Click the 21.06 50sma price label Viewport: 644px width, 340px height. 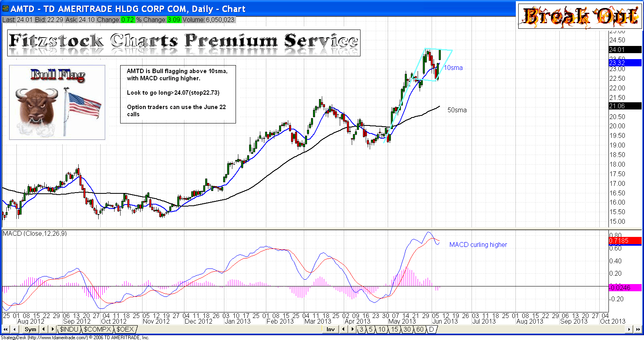click(x=625, y=106)
